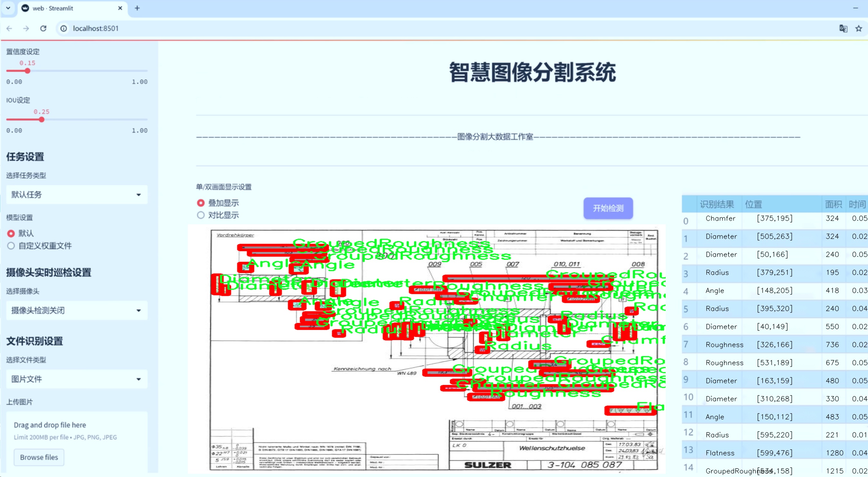Open the tab search chevron
This screenshot has width=868, height=477.
[8, 8]
